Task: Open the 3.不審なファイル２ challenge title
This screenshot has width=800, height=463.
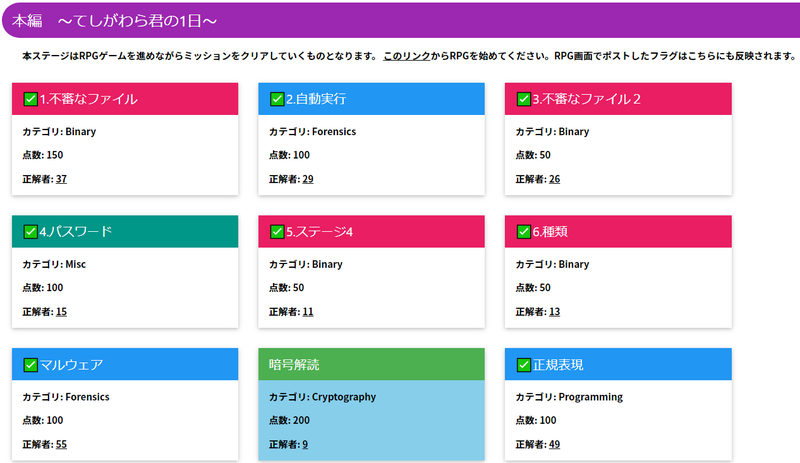Action: 587,99
